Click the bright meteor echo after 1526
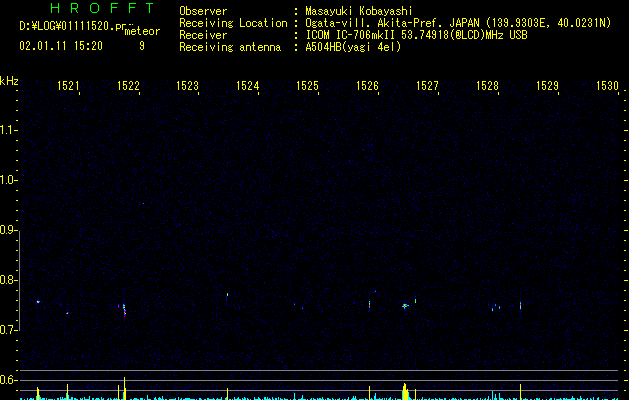Viewport: 629px width, 400px height. click(405, 306)
